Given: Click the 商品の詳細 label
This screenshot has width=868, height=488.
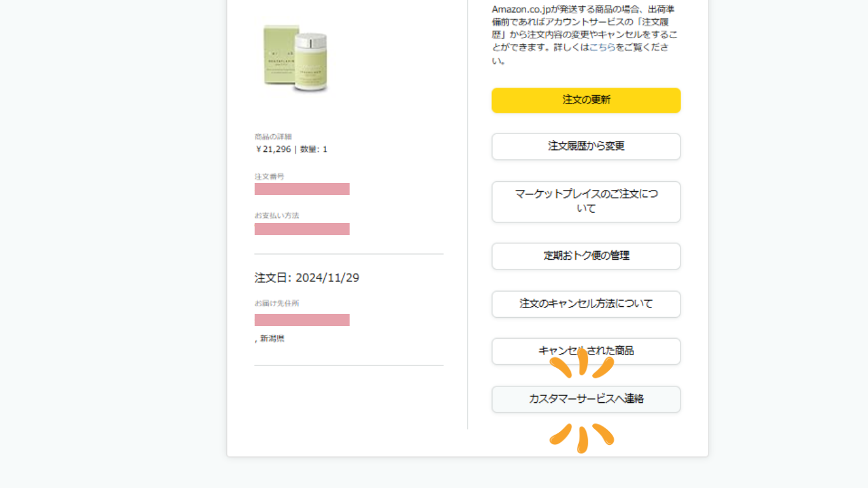Looking at the screenshot, I should [273, 137].
